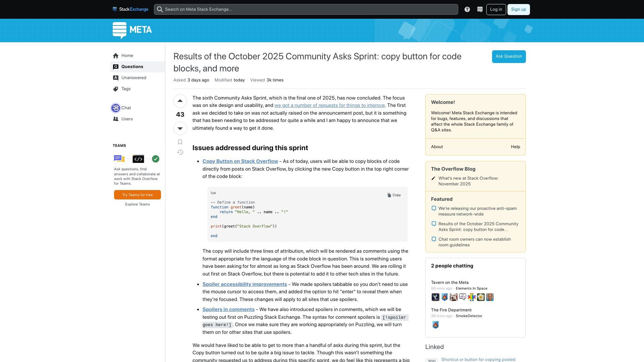644x362 pixels.
Task: Click the Sign up button
Action: click(519, 9)
